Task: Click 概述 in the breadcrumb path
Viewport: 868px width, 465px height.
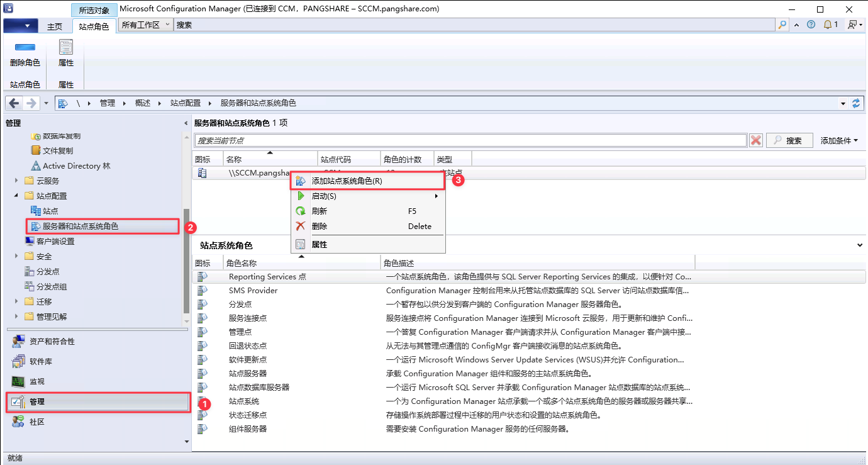Action: [143, 103]
